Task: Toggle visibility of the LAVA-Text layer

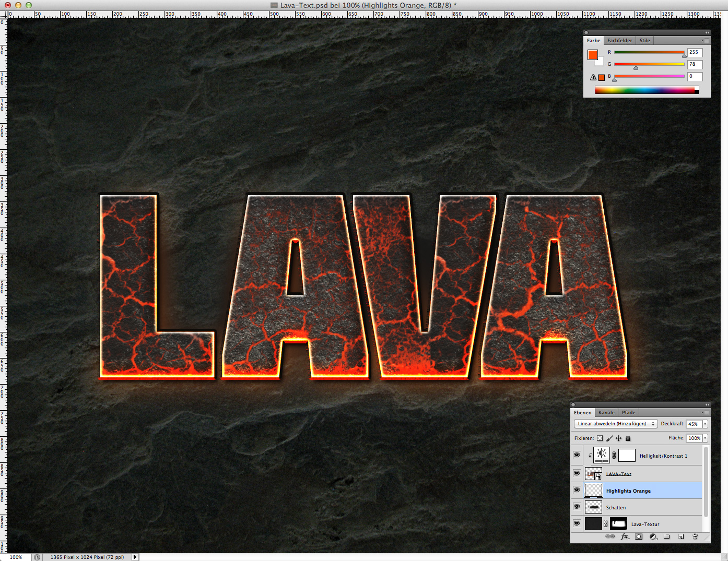Action: (577, 473)
